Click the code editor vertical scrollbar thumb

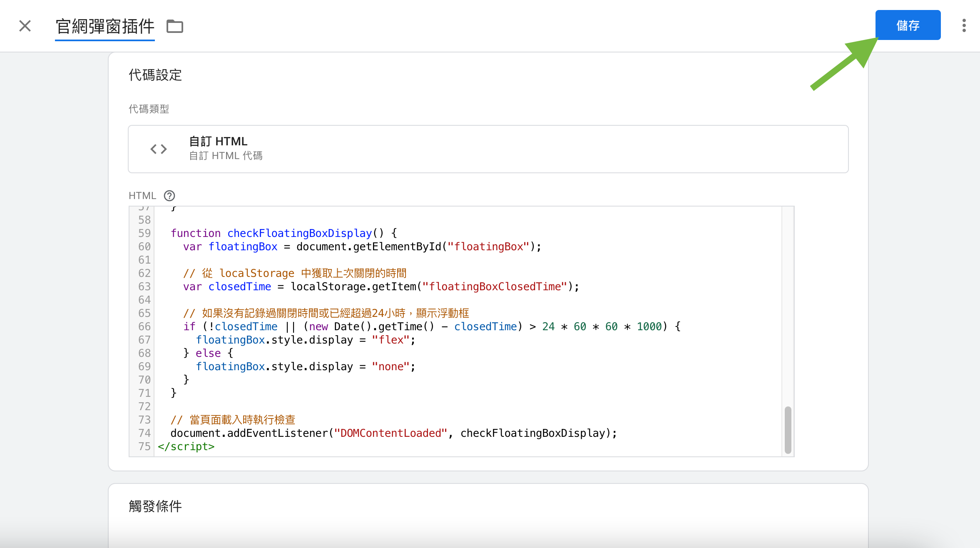point(788,430)
